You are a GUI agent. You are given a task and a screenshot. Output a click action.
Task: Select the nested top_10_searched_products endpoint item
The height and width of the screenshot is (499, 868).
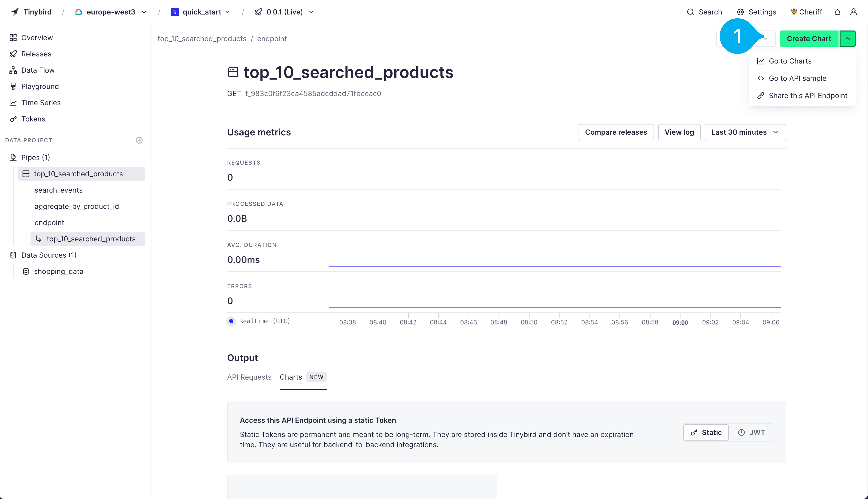88,239
